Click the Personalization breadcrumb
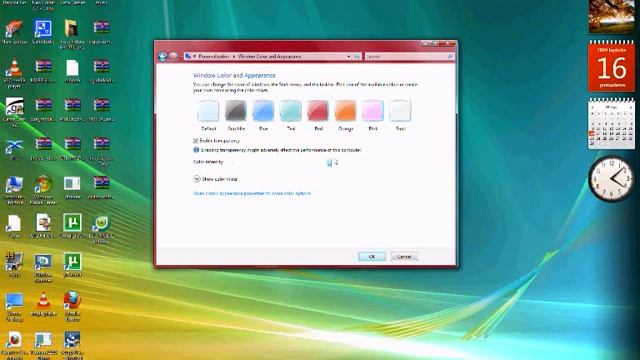640x360 pixels. 214,56
